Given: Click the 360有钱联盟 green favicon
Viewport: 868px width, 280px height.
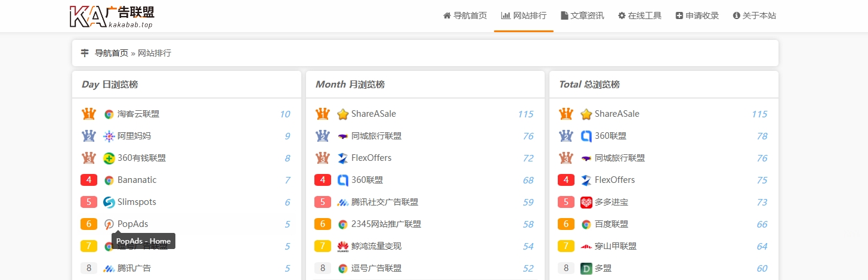Looking at the screenshot, I should pyautogui.click(x=109, y=158).
